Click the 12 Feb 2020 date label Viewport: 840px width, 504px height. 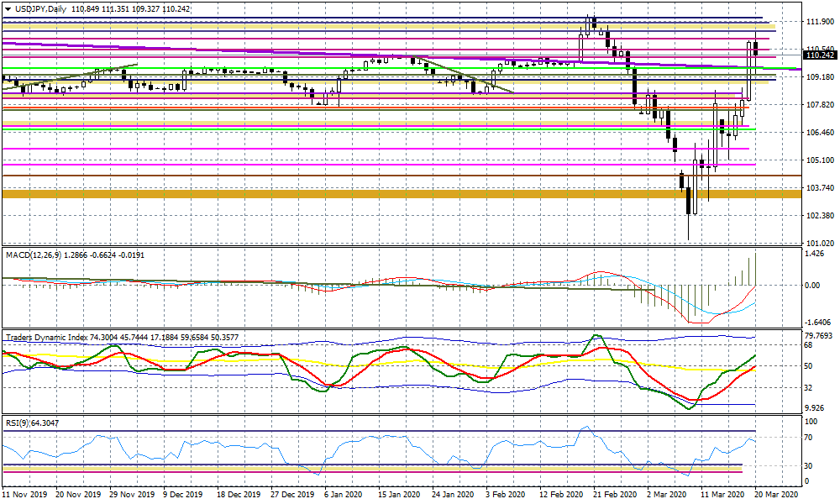click(x=561, y=495)
